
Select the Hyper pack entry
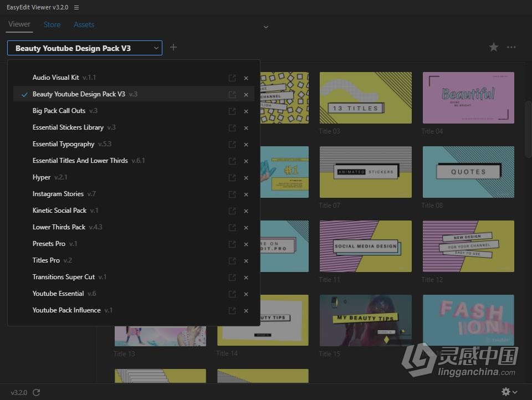pyautogui.click(x=134, y=177)
